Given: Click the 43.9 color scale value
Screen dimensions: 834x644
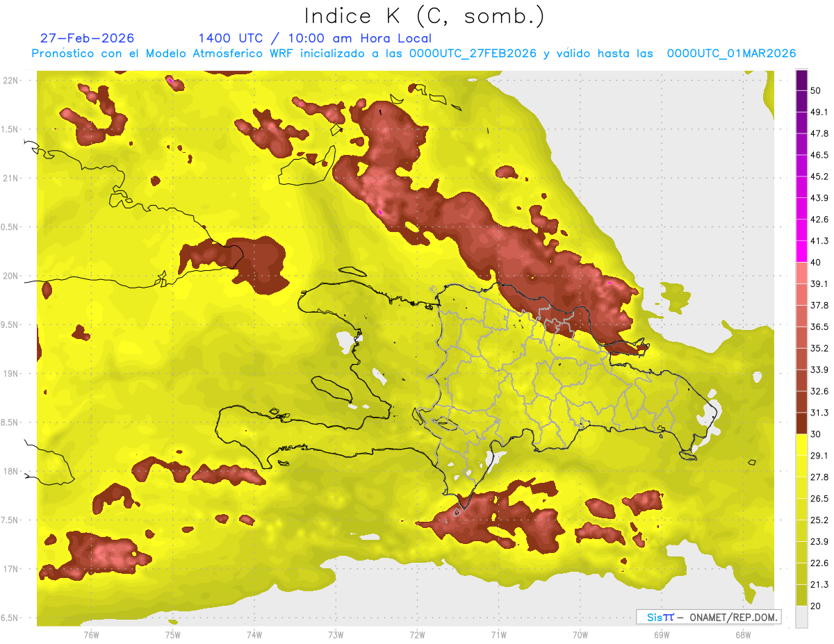Looking at the screenshot, I should coord(819,198).
